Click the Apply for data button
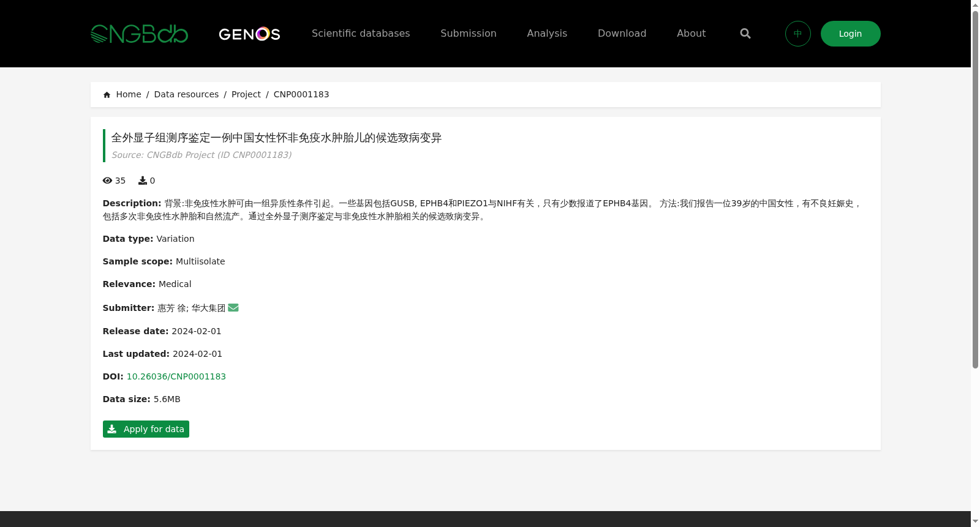 pyautogui.click(x=146, y=429)
